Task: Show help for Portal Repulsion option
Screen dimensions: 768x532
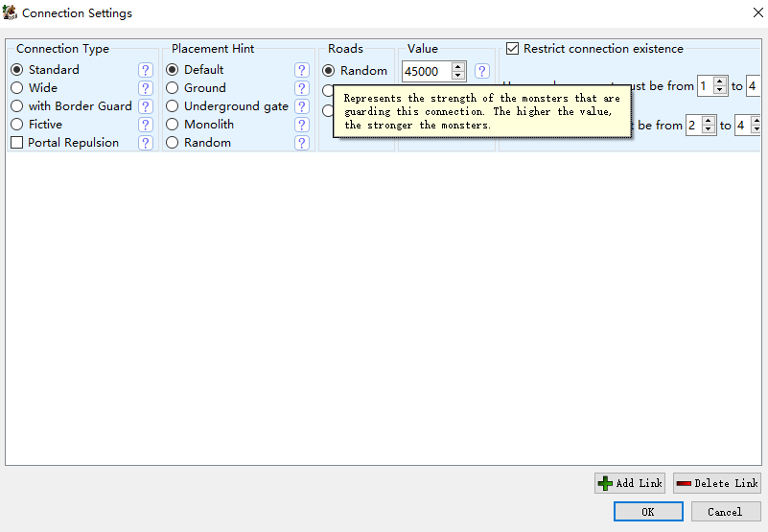Action: (x=146, y=143)
